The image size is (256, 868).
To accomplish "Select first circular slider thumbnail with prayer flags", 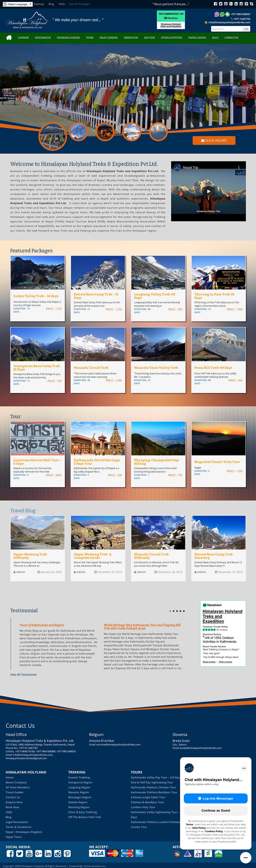I will point(52,136).
